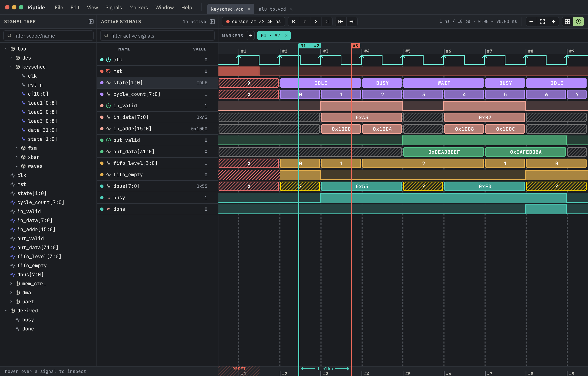Click the purple color dot for cycle_count
588x376 pixels.
pos(102,94)
